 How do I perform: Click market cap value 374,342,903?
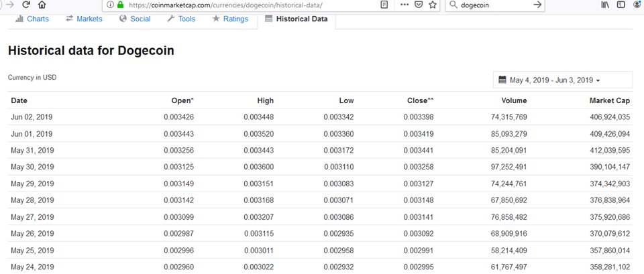[x=609, y=184]
